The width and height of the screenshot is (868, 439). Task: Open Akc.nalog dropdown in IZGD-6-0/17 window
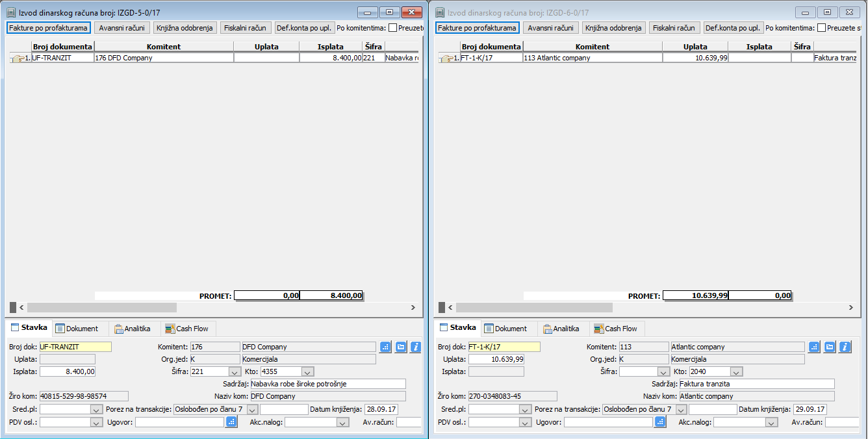[x=771, y=423]
